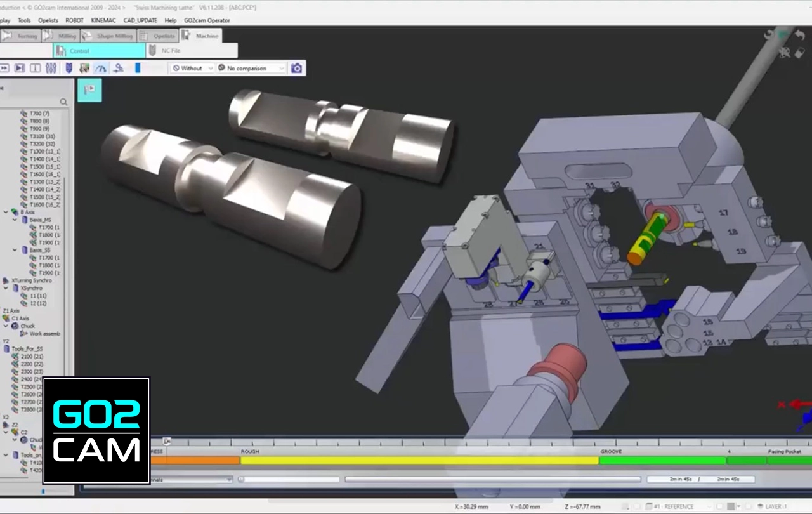Select the Control sub-tab
The width and height of the screenshot is (812, 514).
tap(99, 51)
